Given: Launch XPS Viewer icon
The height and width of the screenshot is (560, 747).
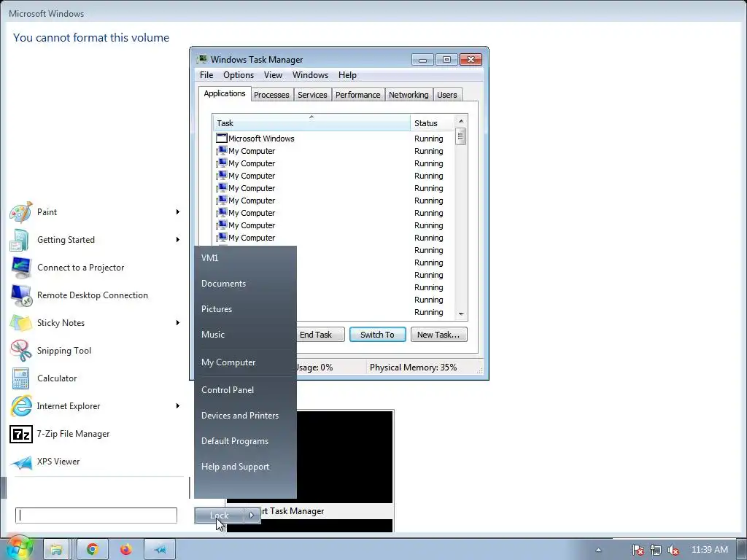Looking at the screenshot, I should [21, 462].
